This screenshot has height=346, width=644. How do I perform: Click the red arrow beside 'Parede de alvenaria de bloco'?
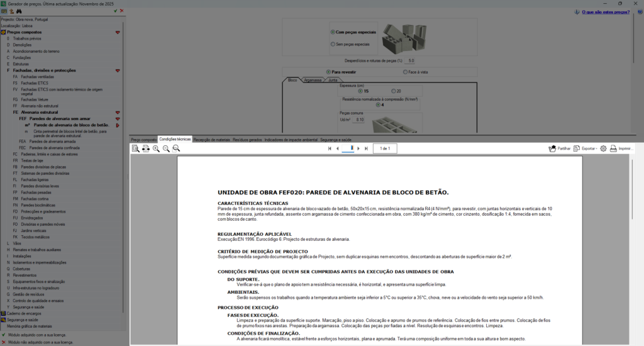tap(118, 125)
